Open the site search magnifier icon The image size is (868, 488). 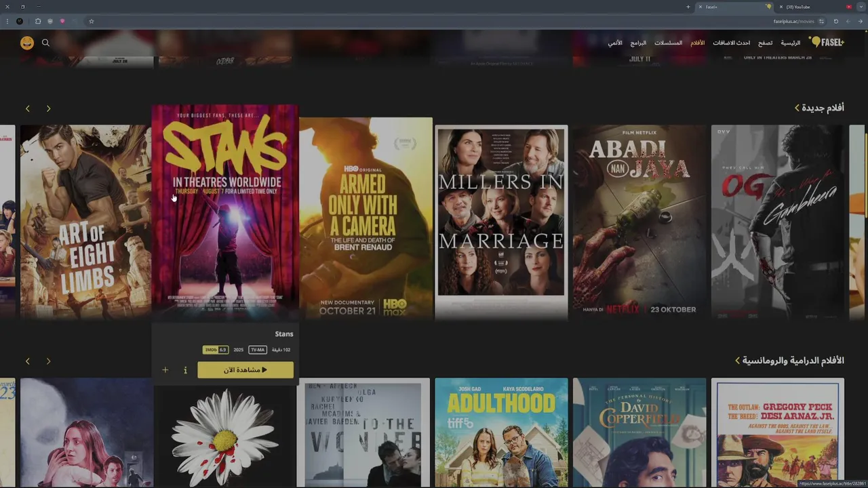pyautogui.click(x=45, y=43)
